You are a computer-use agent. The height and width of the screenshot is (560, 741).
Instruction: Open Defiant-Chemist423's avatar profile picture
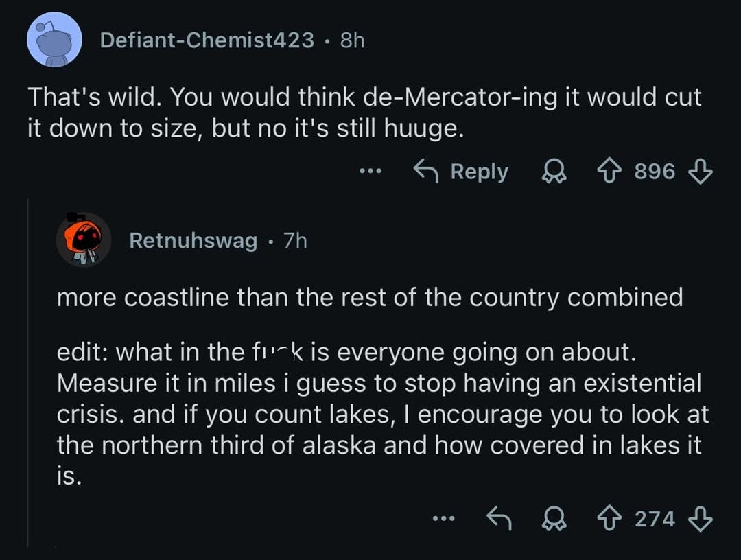54,40
